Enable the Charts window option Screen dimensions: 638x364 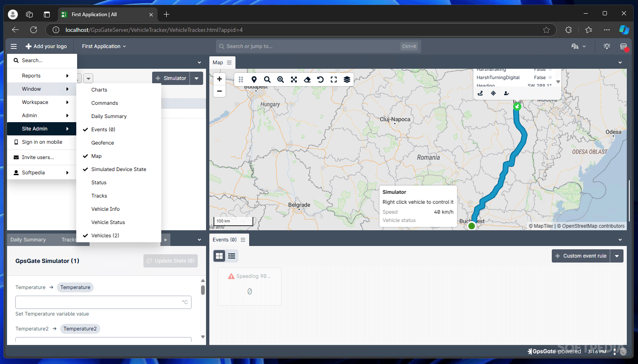[119, 90]
